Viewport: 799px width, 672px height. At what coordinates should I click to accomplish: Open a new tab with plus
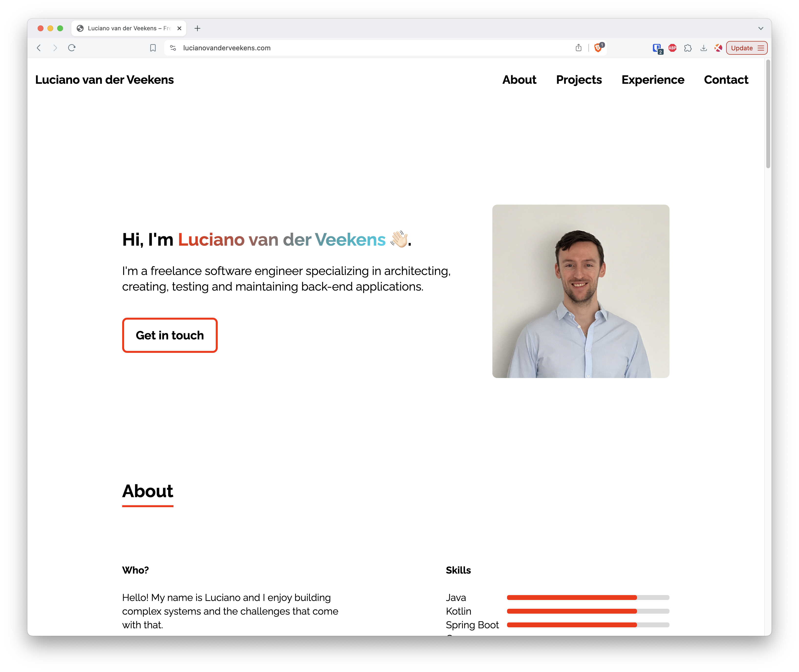click(197, 28)
